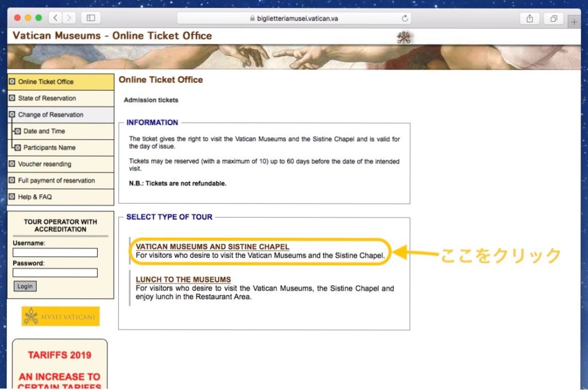Click the Password input field
This screenshot has height=390, width=588.
(55, 273)
